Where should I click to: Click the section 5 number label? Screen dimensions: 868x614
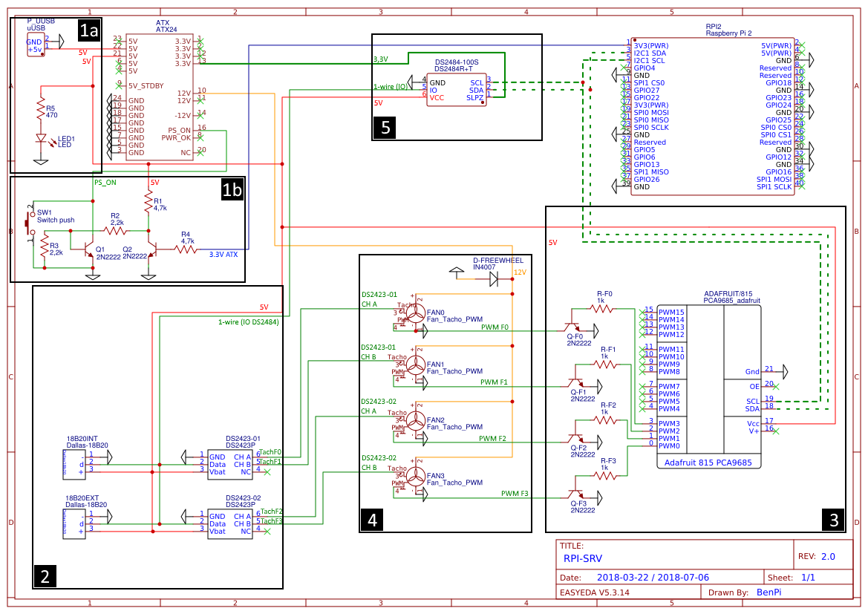(385, 127)
